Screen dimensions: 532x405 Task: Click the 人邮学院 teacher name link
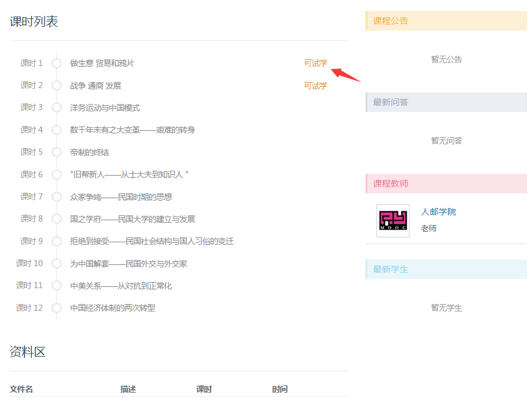[438, 212]
